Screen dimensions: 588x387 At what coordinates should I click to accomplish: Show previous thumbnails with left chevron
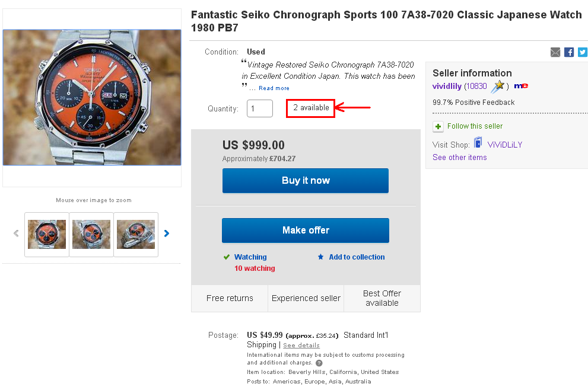pyautogui.click(x=16, y=233)
